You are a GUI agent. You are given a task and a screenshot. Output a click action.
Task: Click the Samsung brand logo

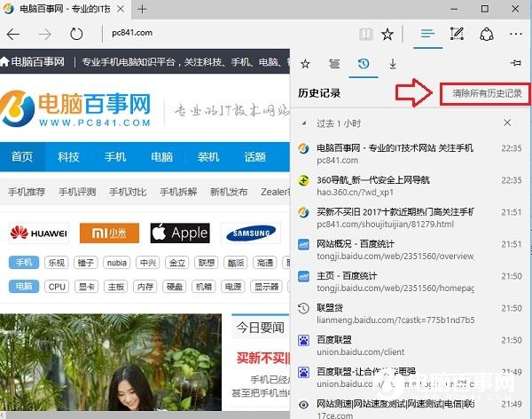[250, 233]
